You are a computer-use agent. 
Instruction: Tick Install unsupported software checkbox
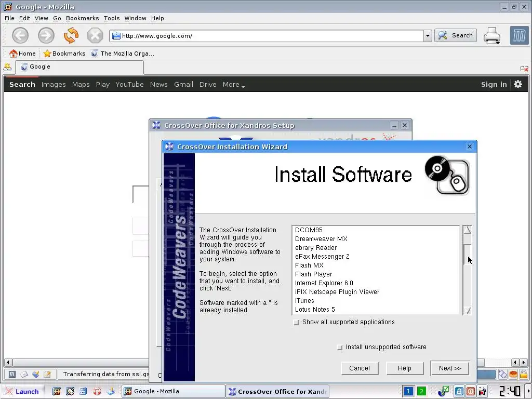[340, 348]
